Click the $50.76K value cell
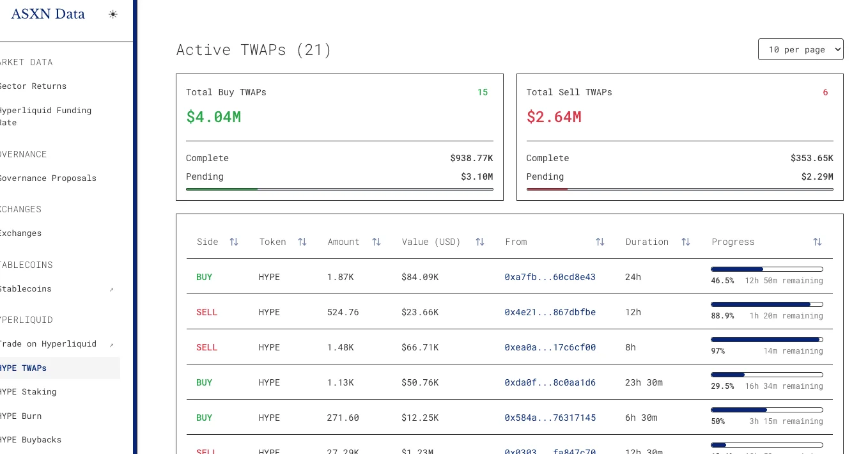Screen dimensions: 868x454 tap(420, 382)
